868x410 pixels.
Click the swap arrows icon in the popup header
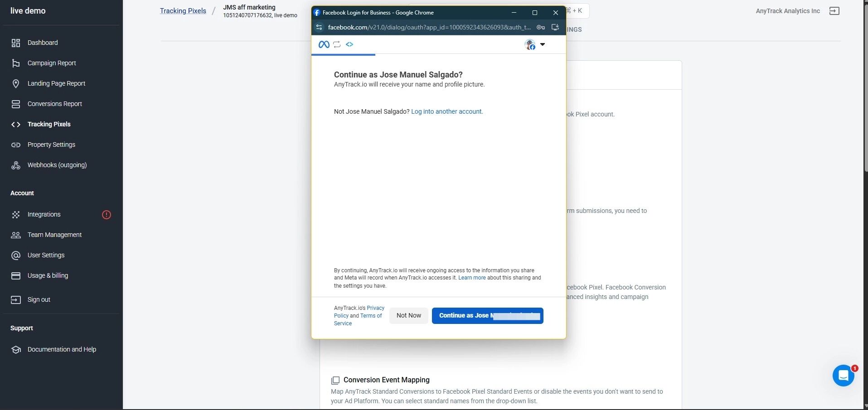tap(337, 44)
